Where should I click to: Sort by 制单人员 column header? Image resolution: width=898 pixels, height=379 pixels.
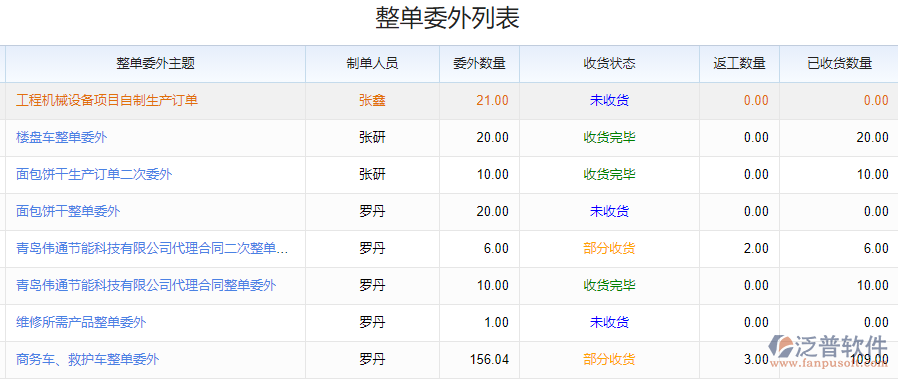tap(372, 64)
